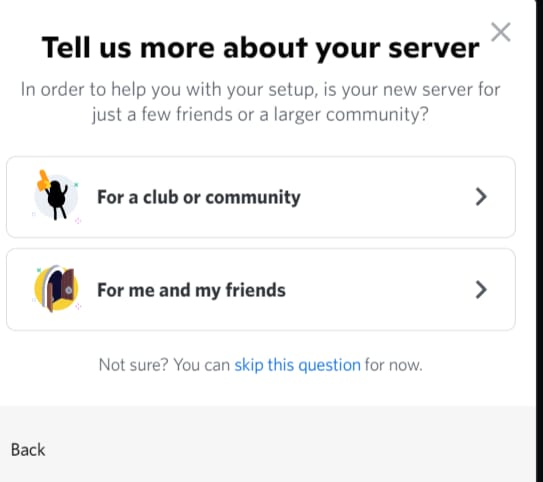
Task: Click the word "community" in the first option
Action: pyautogui.click(x=253, y=197)
